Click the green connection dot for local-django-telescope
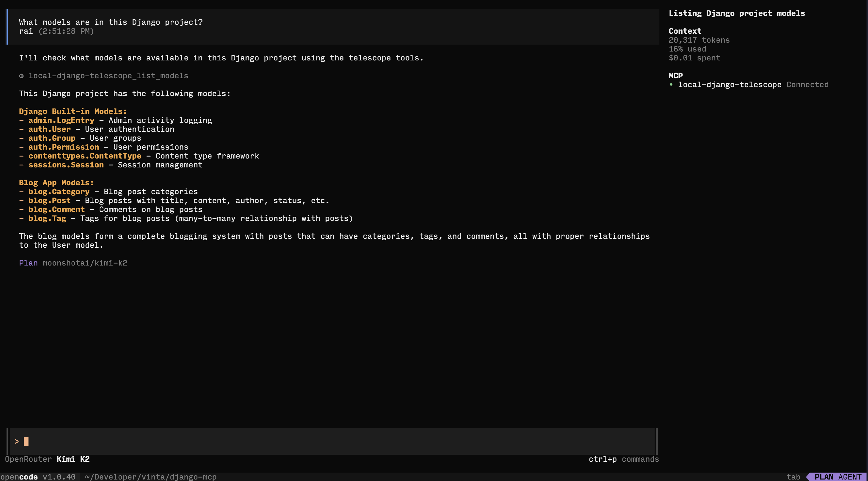This screenshot has height=481, width=868. 672,84
